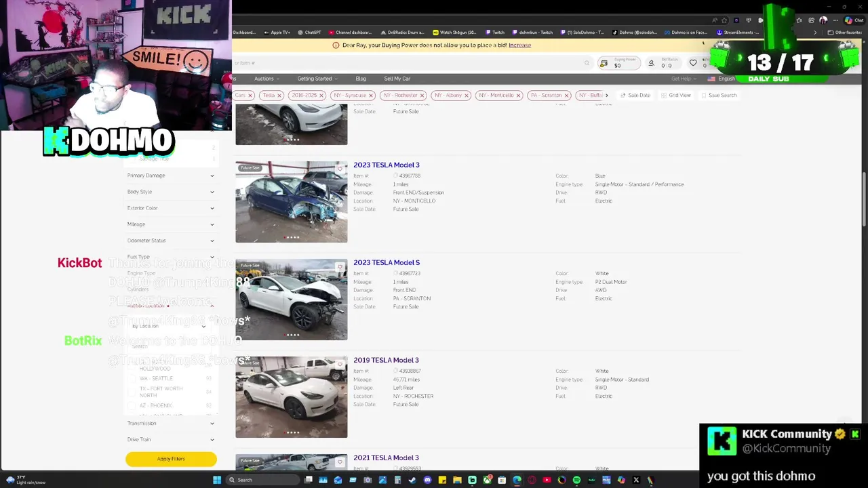Screen dimensions: 868x488
Task: Expand the Body Style filter
Action: (x=171, y=192)
